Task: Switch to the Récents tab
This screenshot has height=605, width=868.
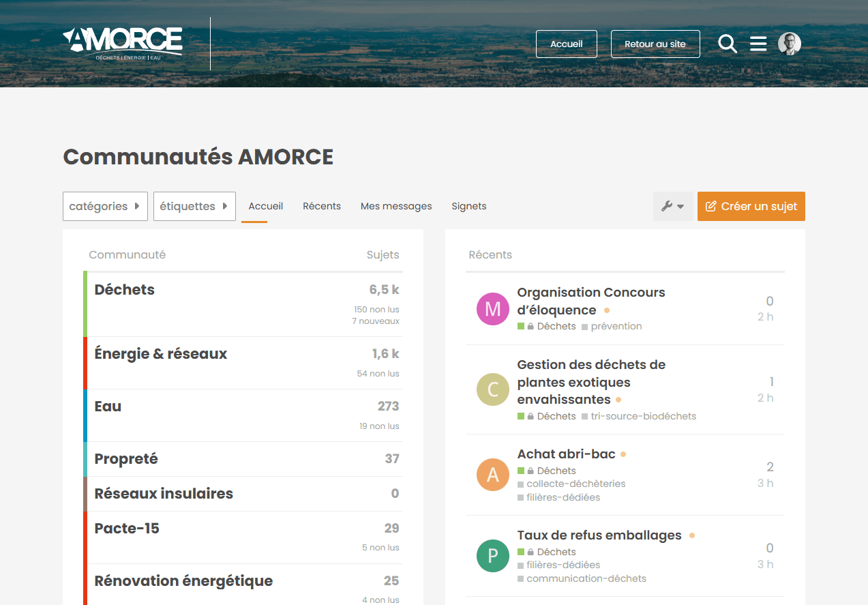Action: tap(322, 206)
